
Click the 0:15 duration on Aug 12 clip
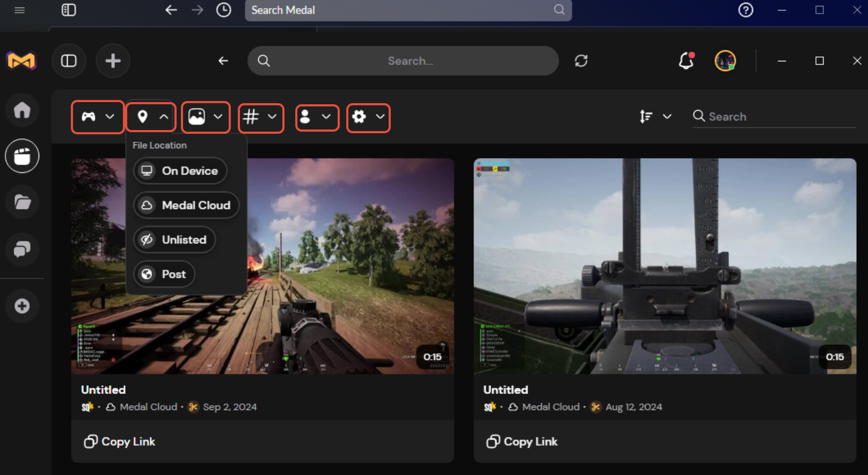coord(835,357)
